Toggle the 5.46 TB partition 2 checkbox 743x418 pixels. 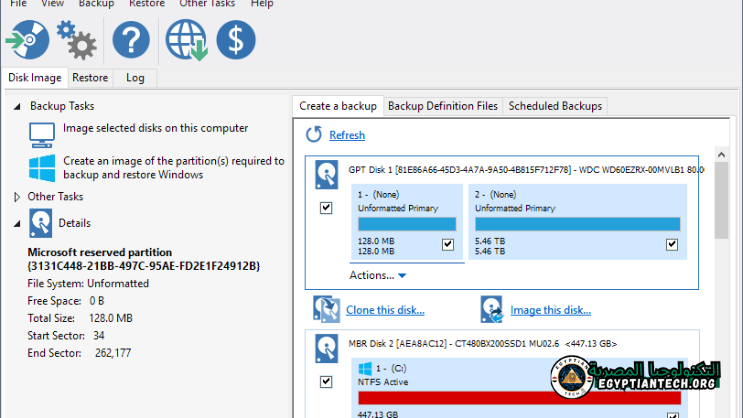click(671, 244)
